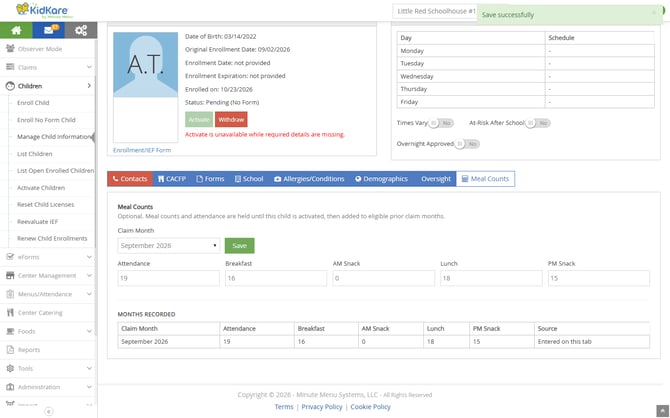Click the PM Snack input field
This screenshot has width=670, height=418.
(599, 278)
